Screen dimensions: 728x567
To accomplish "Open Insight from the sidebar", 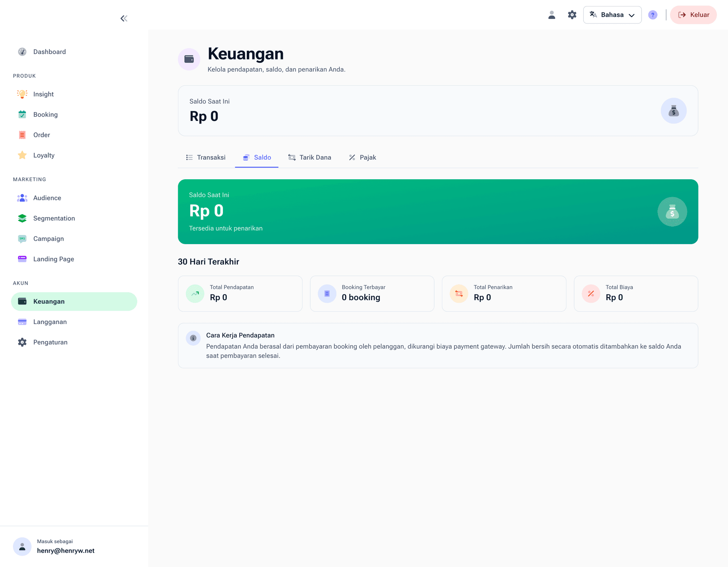I will [43, 94].
